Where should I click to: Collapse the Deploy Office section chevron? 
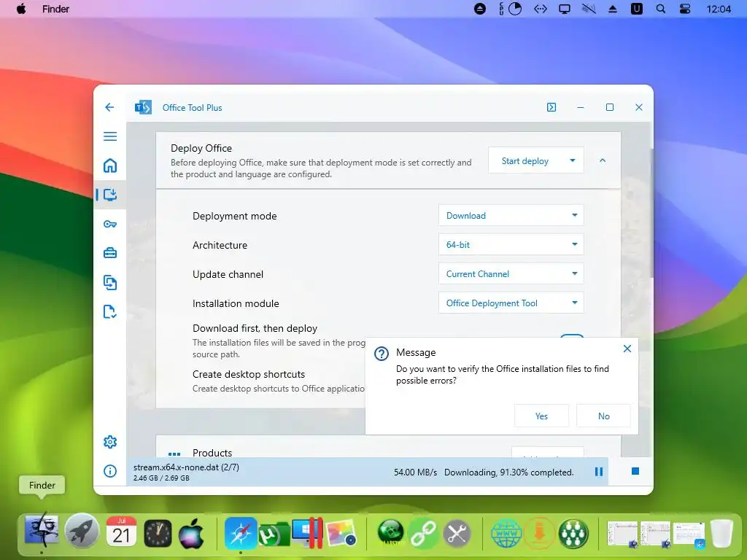click(602, 160)
